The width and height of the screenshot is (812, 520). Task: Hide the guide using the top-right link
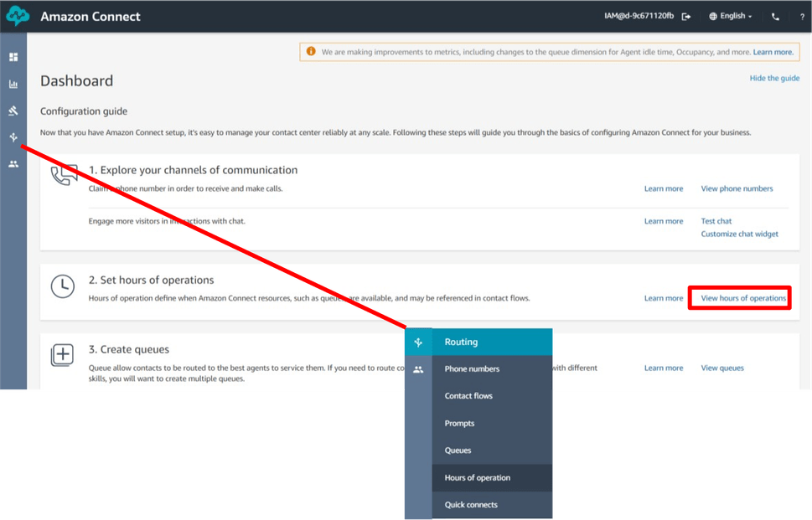coord(774,78)
